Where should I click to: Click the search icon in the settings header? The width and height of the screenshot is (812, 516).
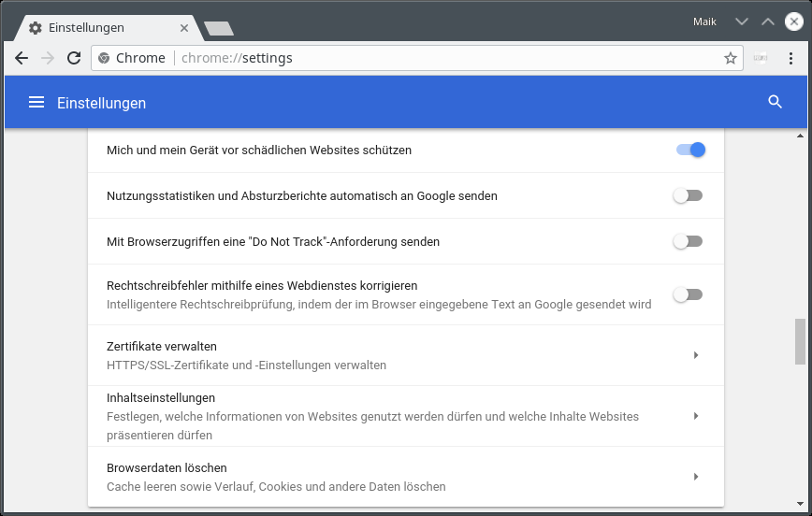[775, 102]
